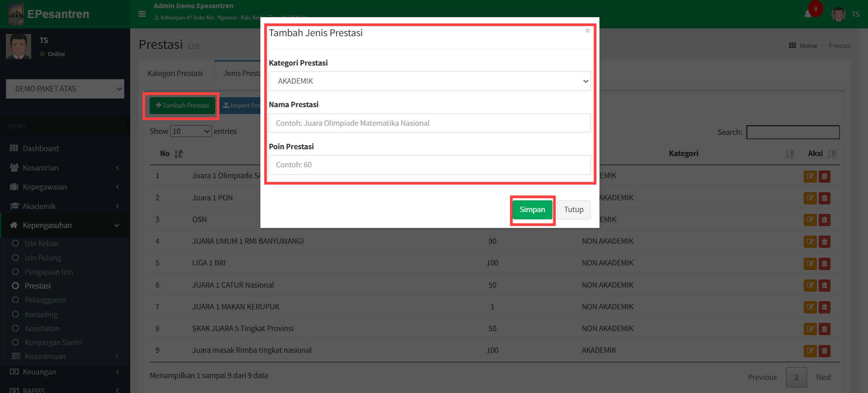This screenshot has width=868, height=393.
Task: Select the Izin Keluar sidebar item
Action: click(x=42, y=243)
